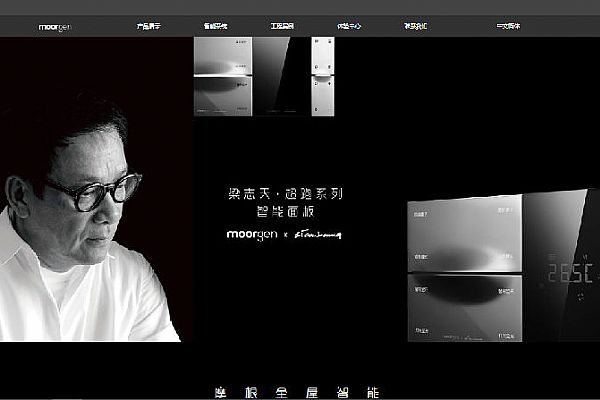The height and width of the screenshot is (400, 600).
Task: Click the top narrow white switch image
Action: coord(323,77)
